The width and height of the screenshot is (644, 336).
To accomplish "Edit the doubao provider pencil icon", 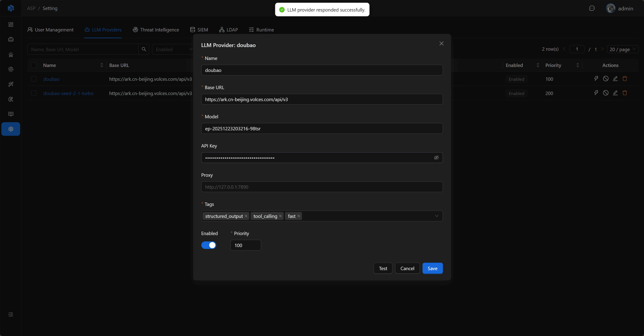I will click(615, 79).
